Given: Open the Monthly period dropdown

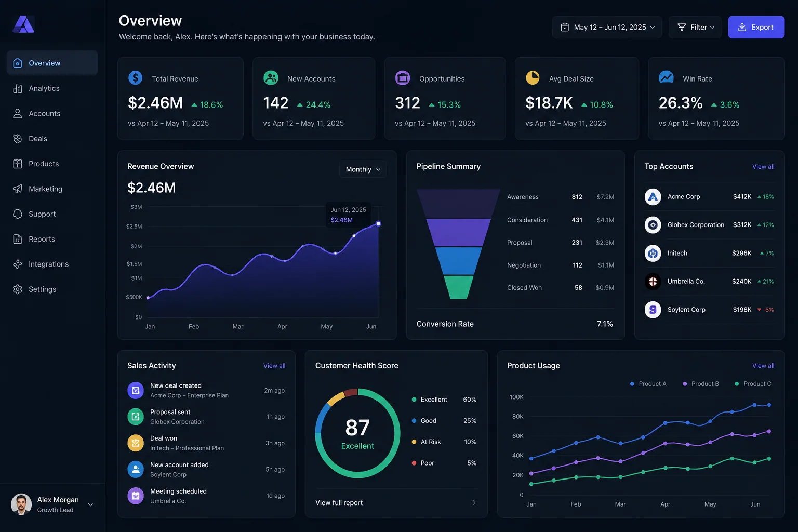Looking at the screenshot, I should coord(363,169).
